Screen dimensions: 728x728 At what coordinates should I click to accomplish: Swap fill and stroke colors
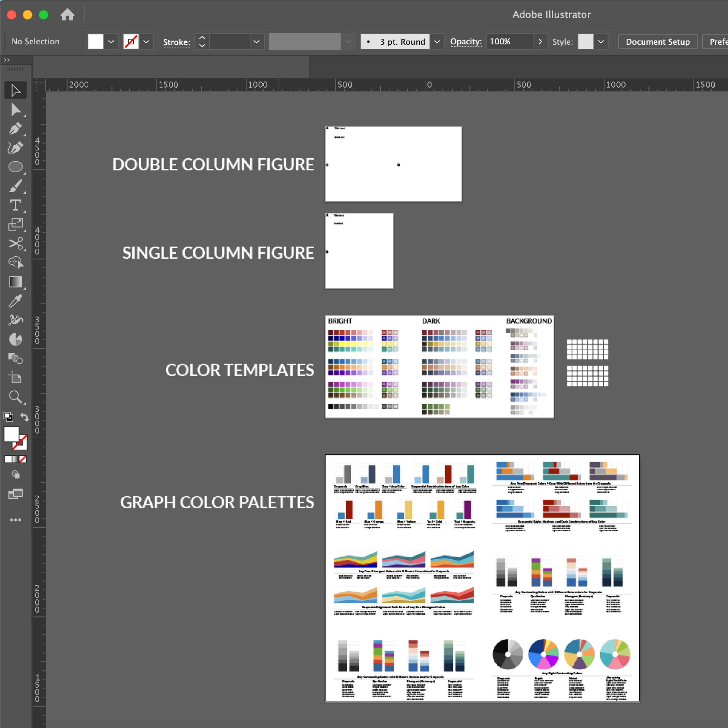(24, 416)
